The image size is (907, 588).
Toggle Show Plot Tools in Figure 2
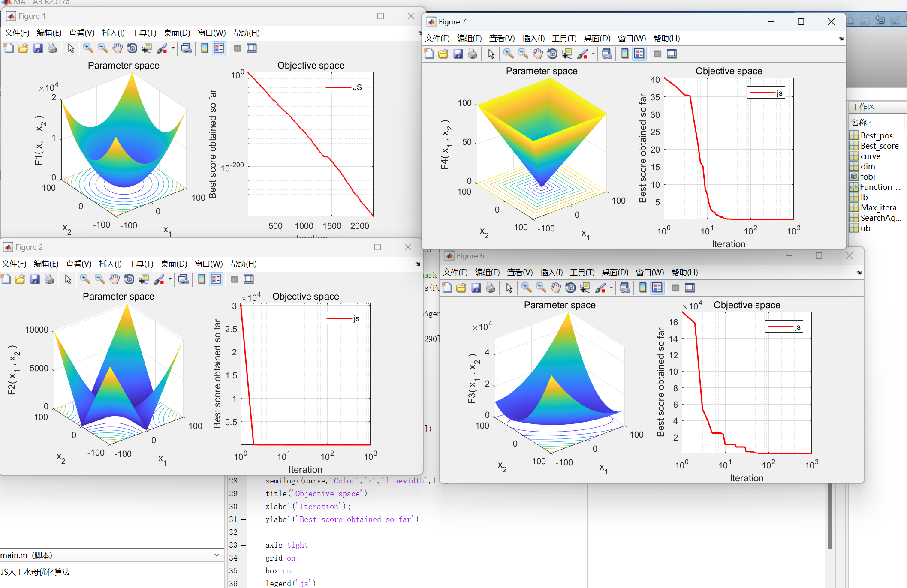coord(249,279)
